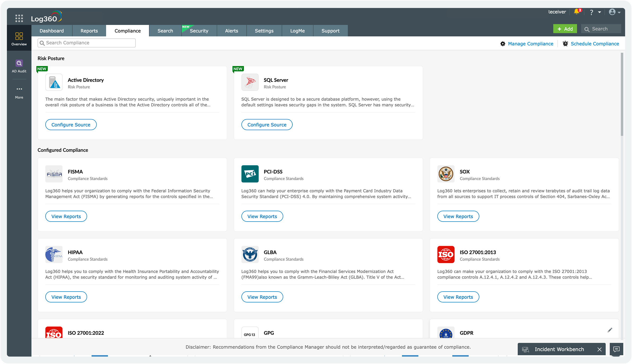Open the Incident Workbench button

point(561,349)
